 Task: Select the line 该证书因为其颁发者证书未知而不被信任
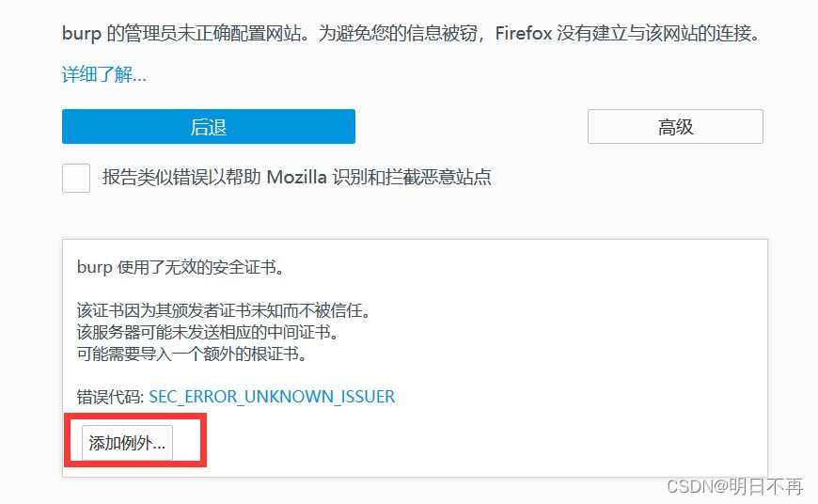click(224, 310)
